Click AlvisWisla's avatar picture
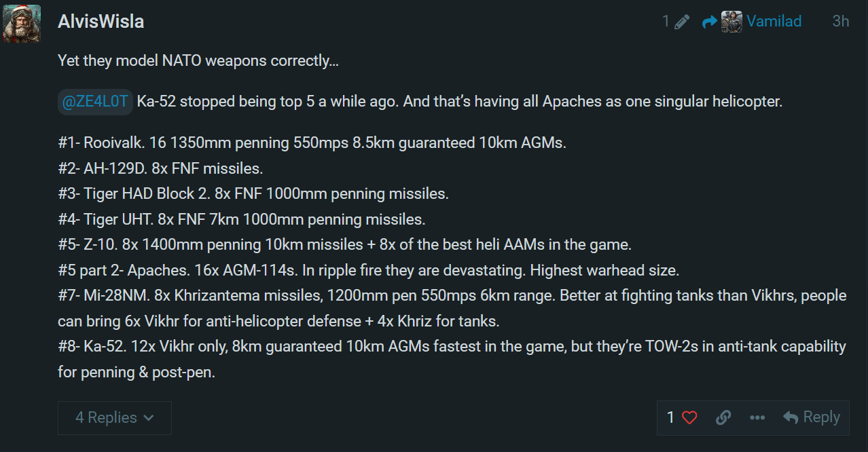868x452 pixels. (x=22, y=24)
